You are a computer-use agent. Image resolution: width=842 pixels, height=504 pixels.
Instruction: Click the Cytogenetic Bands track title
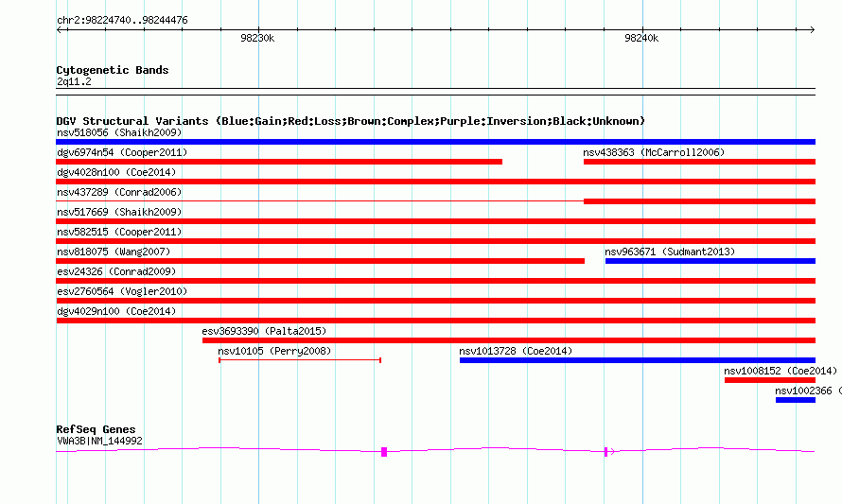113,70
